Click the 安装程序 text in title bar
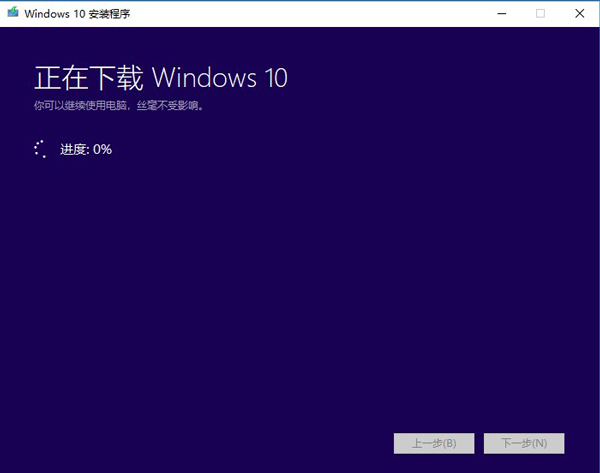600x473 pixels. [x=109, y=13]
